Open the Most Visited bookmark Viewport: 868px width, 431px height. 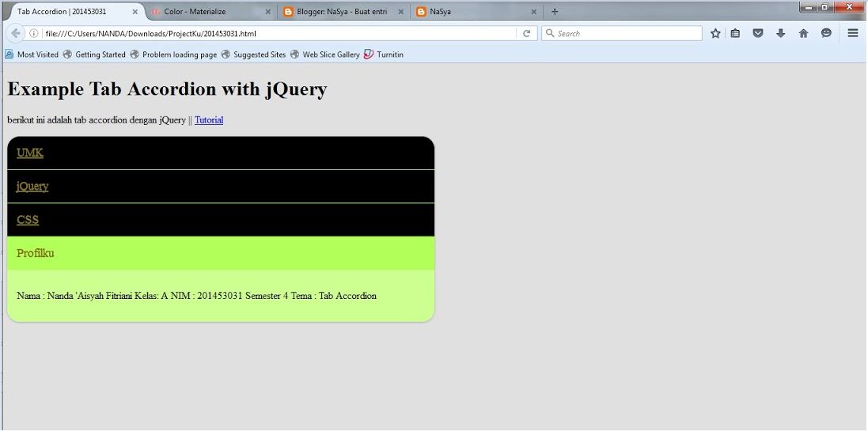32,55
